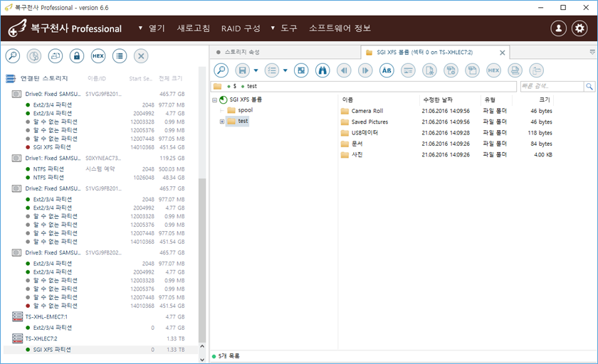
Task: Open the dropdown arrow next to list-view icon
Action: click(285, 70)
